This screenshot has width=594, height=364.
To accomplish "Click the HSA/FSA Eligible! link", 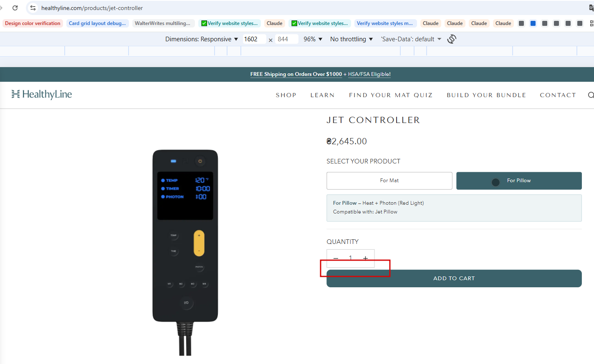I will pos(369,74).
